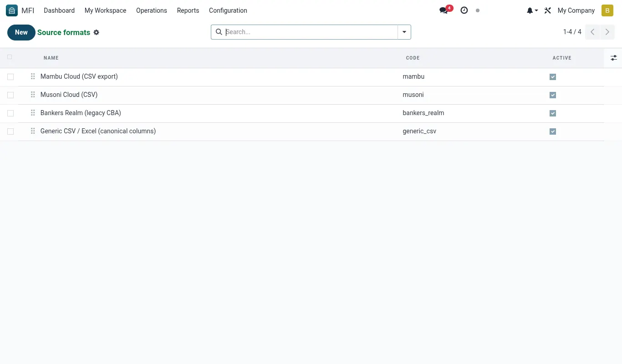Open the Configuration menu

pyautogui.click(x=228, y=10)
